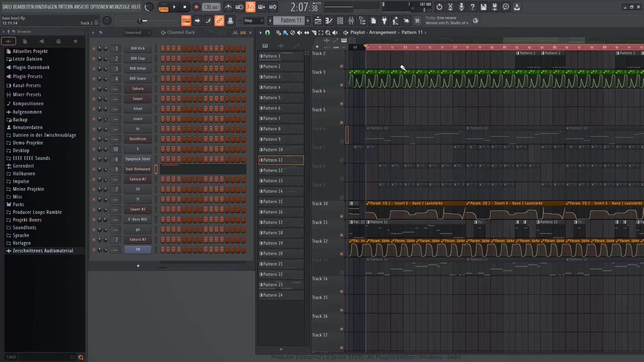This screenshot has height=362, width=644.
Task: Click Add new channel button
Action: click(138, 265)
